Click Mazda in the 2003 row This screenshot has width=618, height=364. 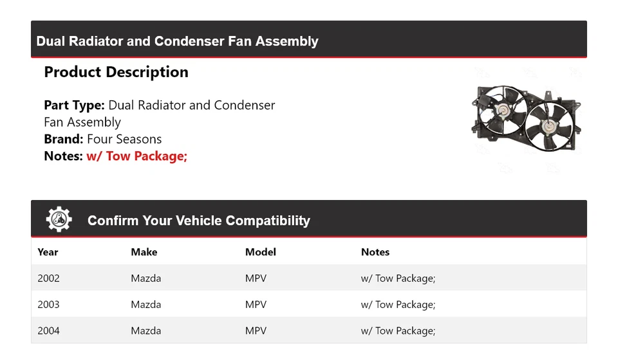[146, 305]
